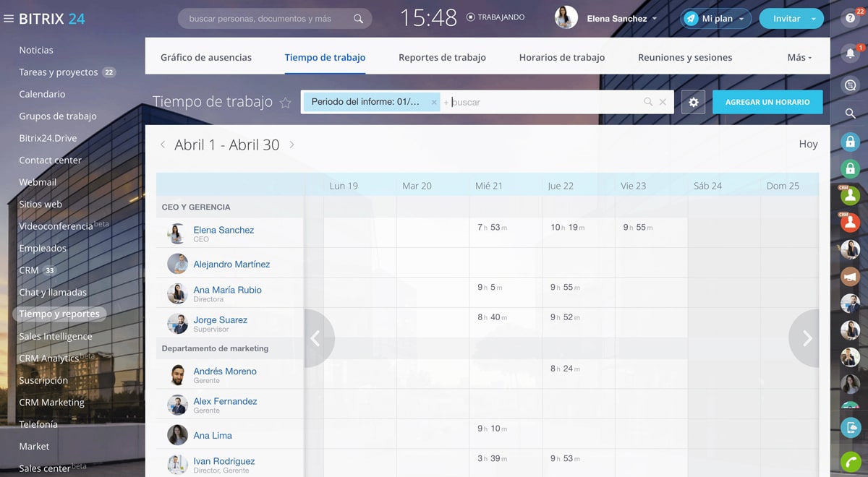Click the top search persons and documents field
The image size is (868, 477).
pos(269,19)
